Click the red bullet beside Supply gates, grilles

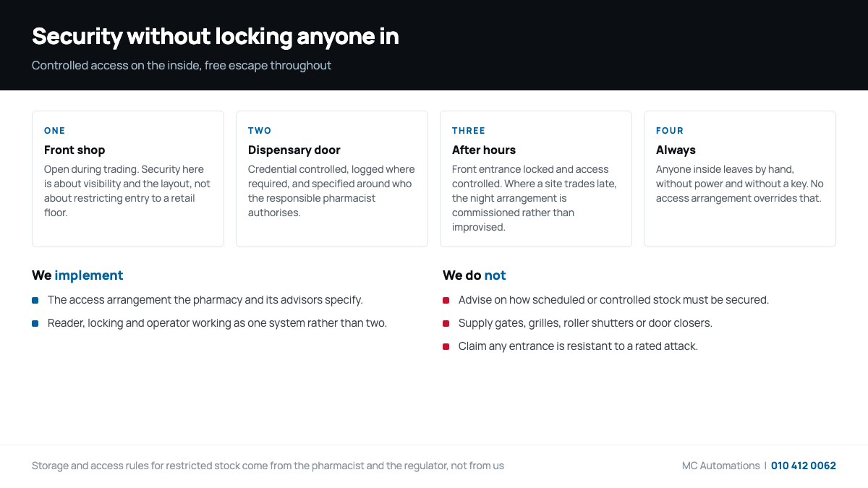point(446,323)
